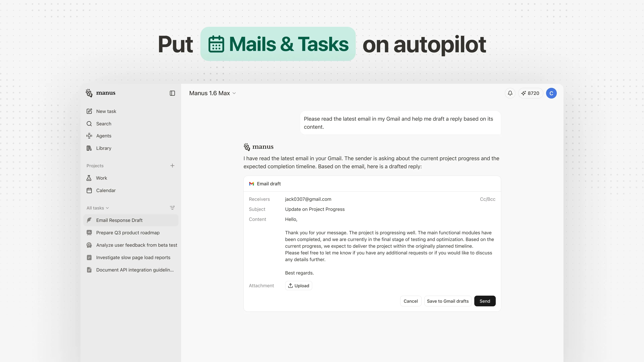Open the Manus 1.6 Max model dropdown

click(212, 93)
